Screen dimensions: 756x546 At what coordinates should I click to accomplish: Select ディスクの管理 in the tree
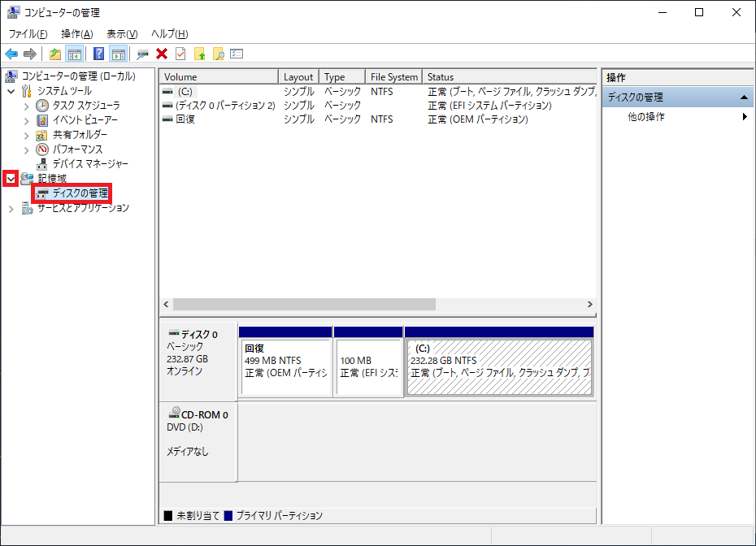[x=80, y=193]
